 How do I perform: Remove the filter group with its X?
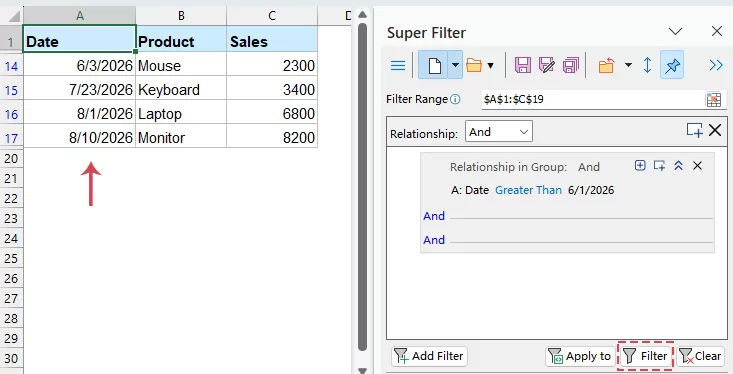point(697,165)
